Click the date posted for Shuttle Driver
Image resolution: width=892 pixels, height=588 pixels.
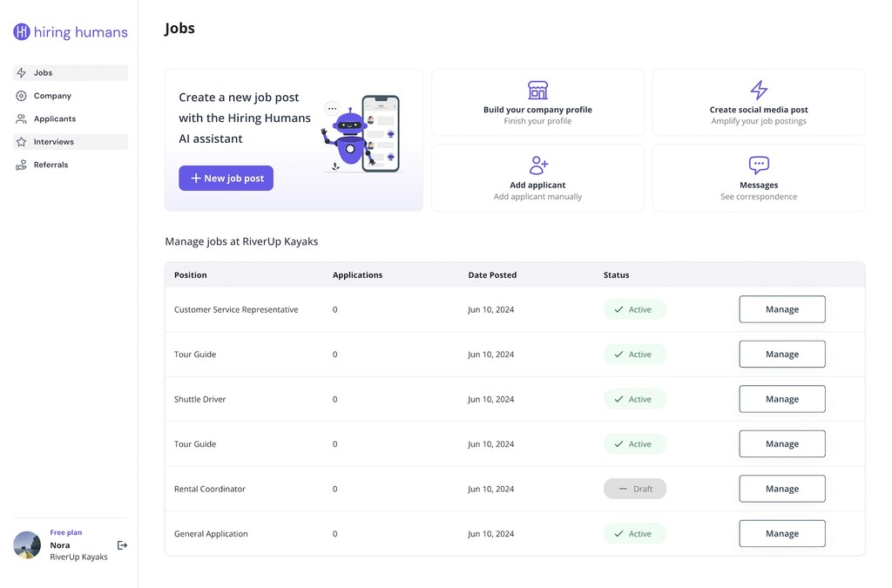(491, 399)
